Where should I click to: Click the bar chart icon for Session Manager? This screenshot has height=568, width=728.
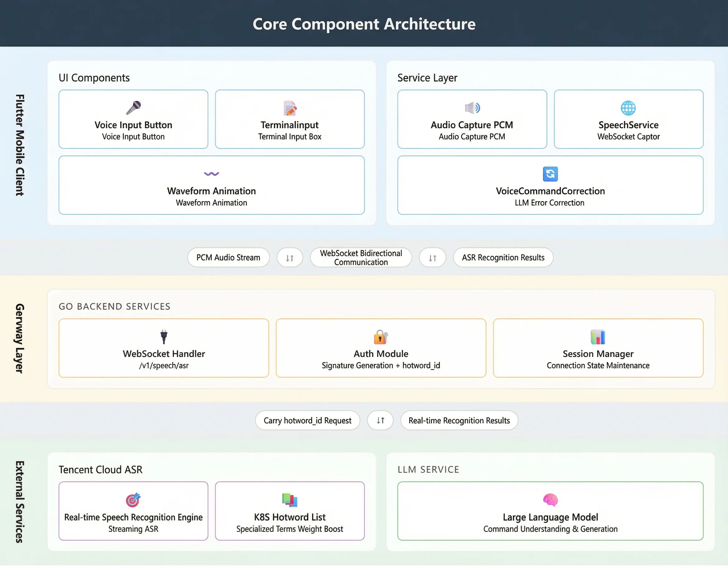(x=598, y=337)
